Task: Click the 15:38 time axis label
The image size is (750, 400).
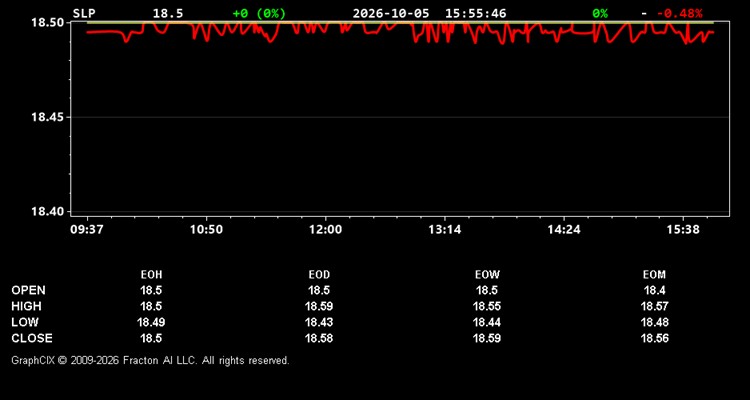Action: coord(684,230)
